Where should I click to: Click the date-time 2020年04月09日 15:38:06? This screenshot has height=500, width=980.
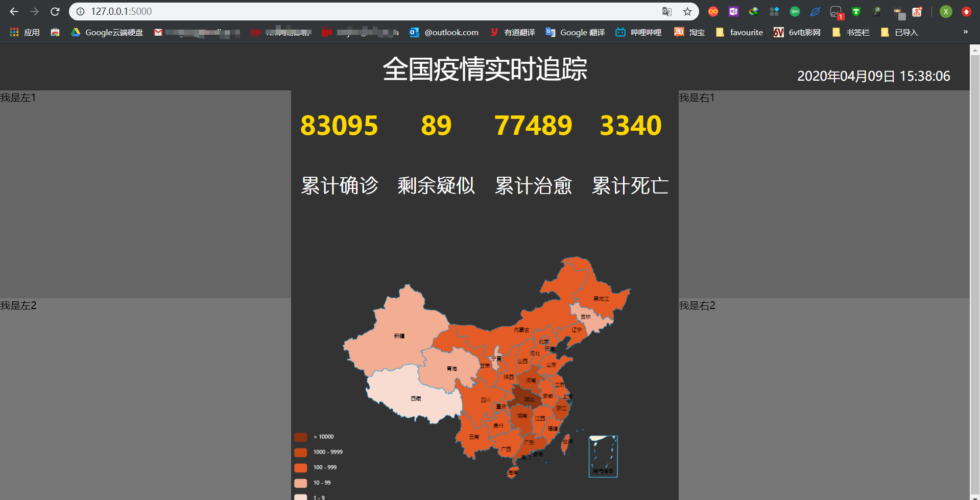click(x=874, y=76)
